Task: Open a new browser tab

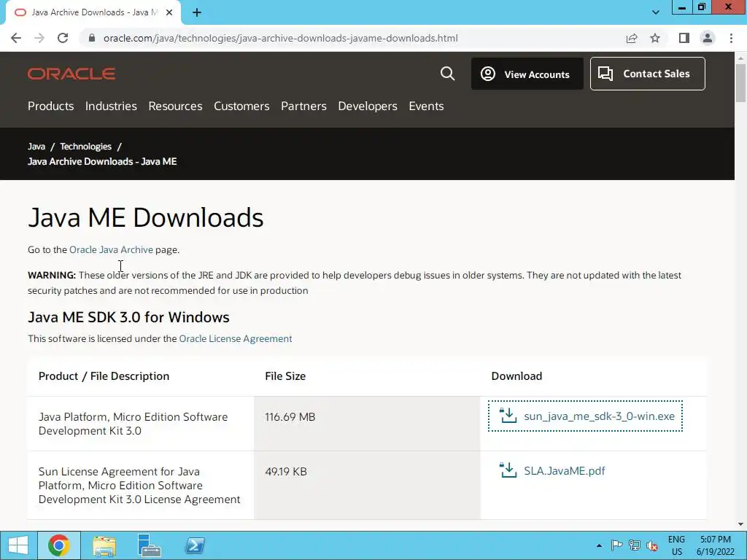Action: pyautogui.click(x=197, y=12)
